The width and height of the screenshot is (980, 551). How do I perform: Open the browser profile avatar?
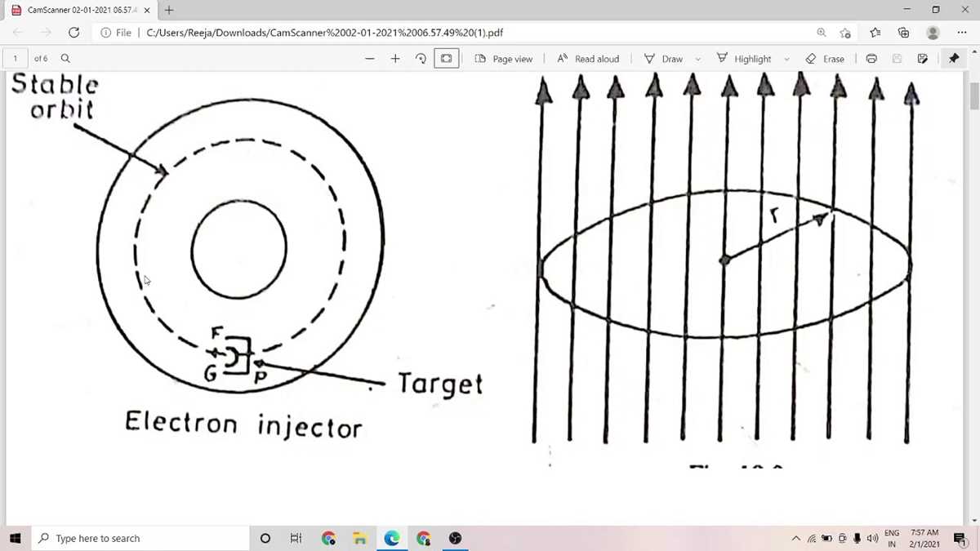933,33
